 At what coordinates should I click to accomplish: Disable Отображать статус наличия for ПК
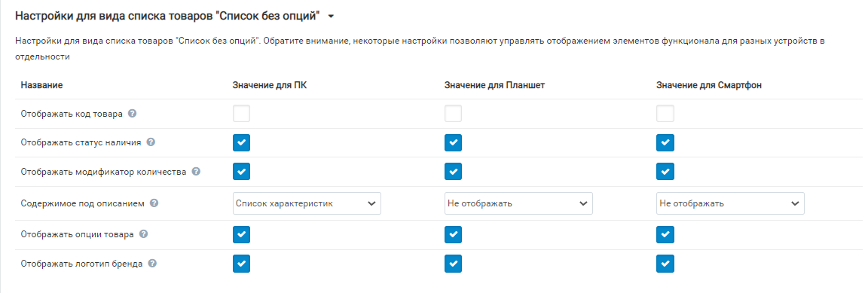(x=241, y=142)
